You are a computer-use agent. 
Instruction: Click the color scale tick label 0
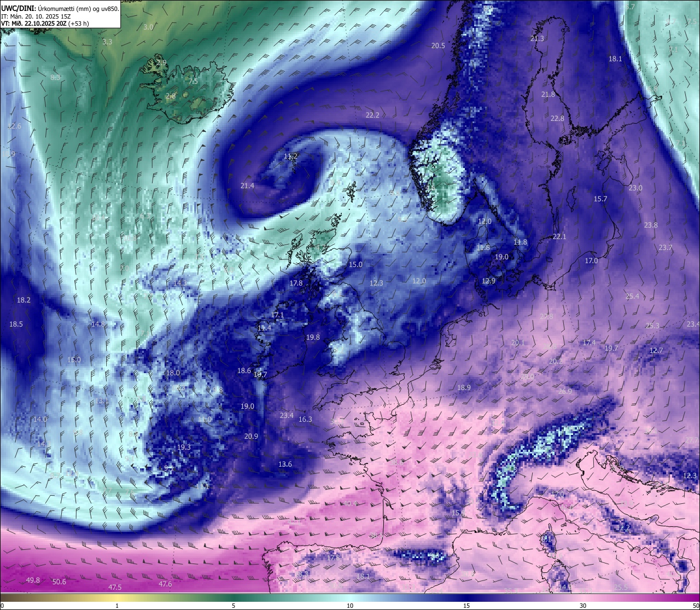tap(2, 606)
